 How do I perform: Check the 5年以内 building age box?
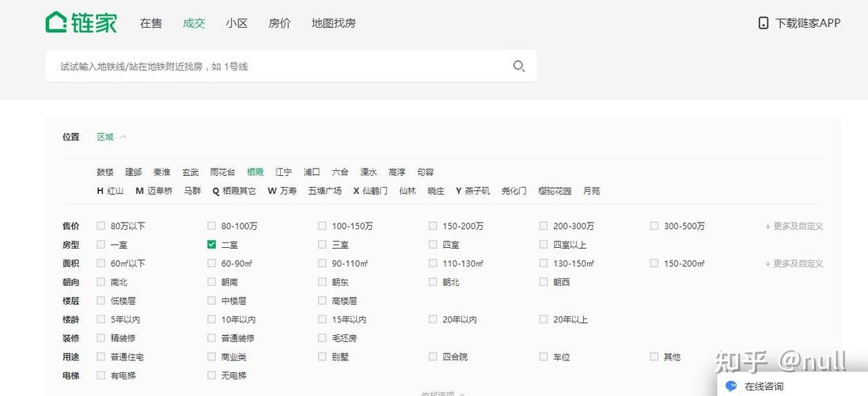coord(100,319)
